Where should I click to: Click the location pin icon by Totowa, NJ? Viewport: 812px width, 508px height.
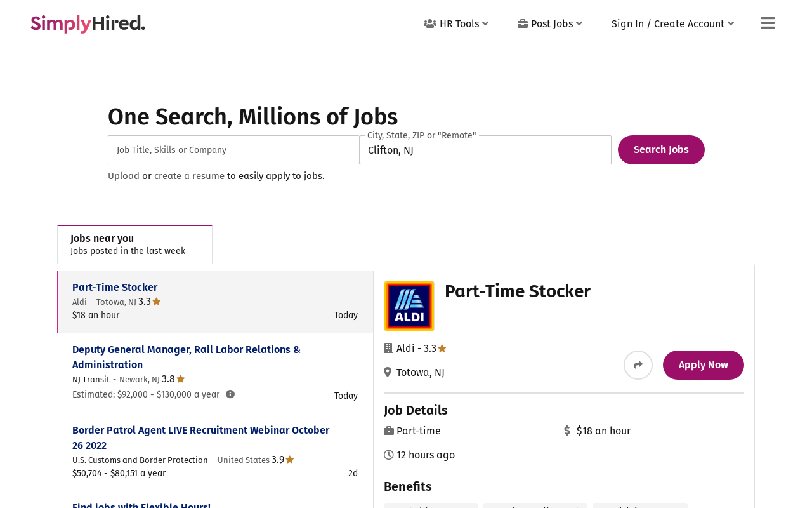coord(388,372)
